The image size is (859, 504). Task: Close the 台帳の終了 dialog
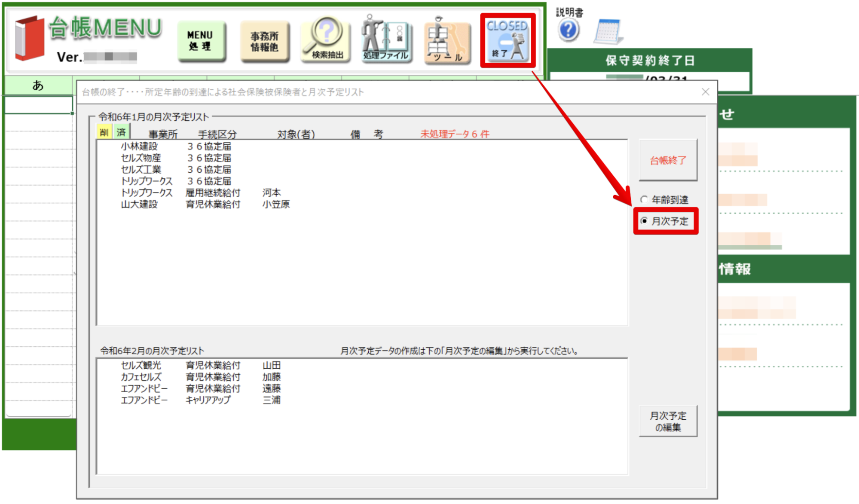point(705,92)
